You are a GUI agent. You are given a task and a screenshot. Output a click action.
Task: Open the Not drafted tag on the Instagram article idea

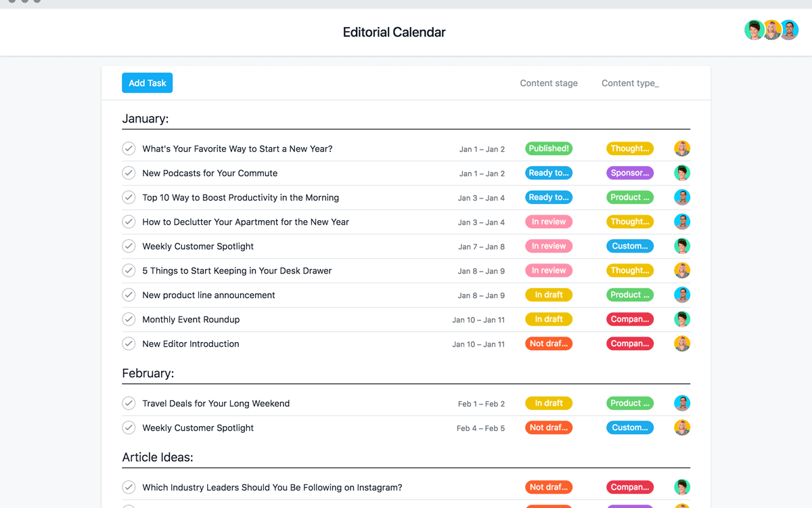click(x=549, y=487)
